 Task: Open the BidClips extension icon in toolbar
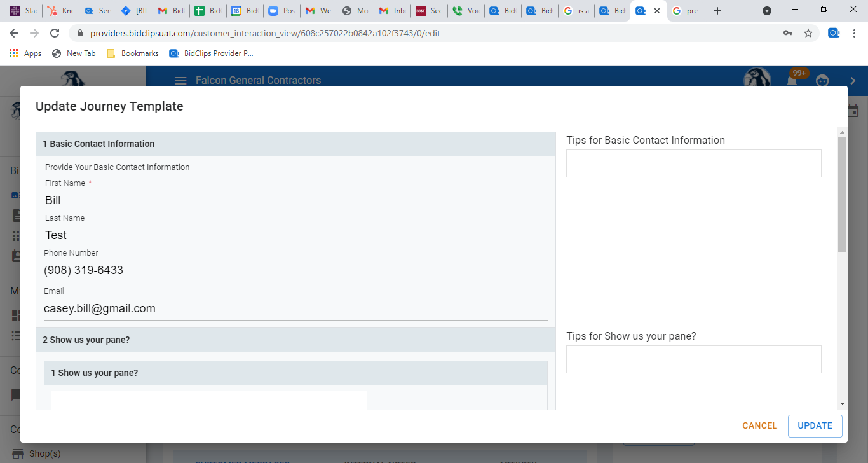click(x=834, y=33)
